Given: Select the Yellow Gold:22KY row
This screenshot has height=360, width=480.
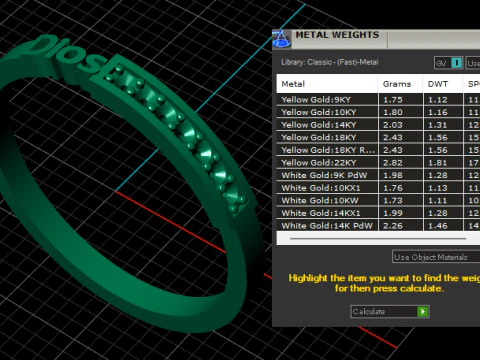Looking at the screenshot, I should coord(378,163).
